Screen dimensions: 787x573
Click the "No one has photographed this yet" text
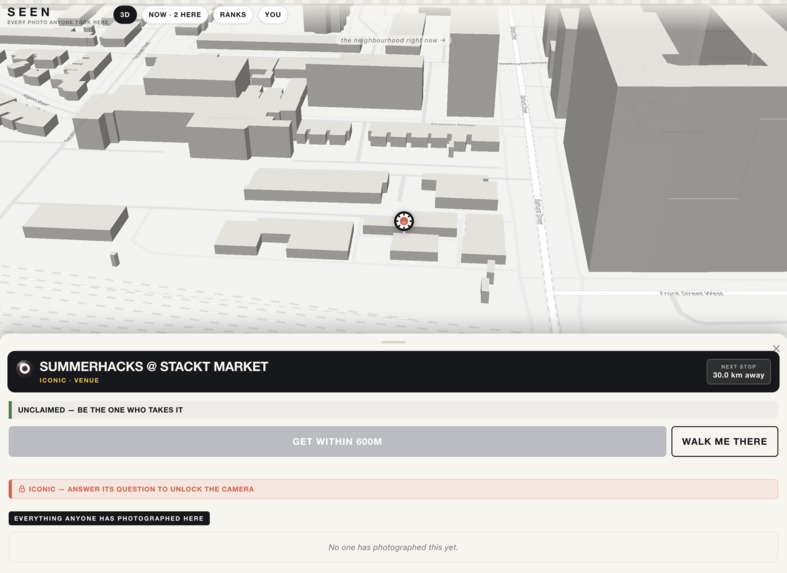click(393, 547)
